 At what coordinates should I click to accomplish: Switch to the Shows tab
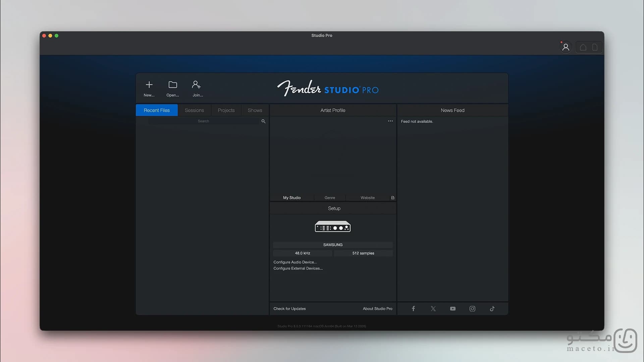pos(255,110)
